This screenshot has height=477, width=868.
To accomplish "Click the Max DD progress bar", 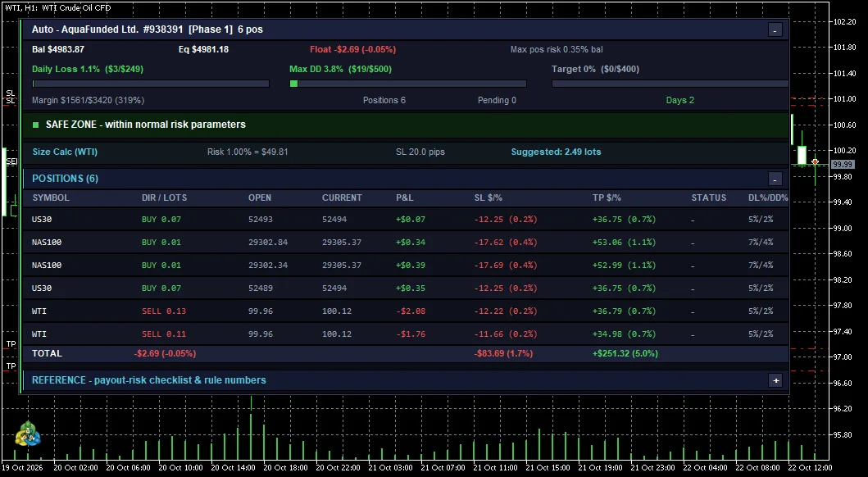I will click(x=408, y=84).
